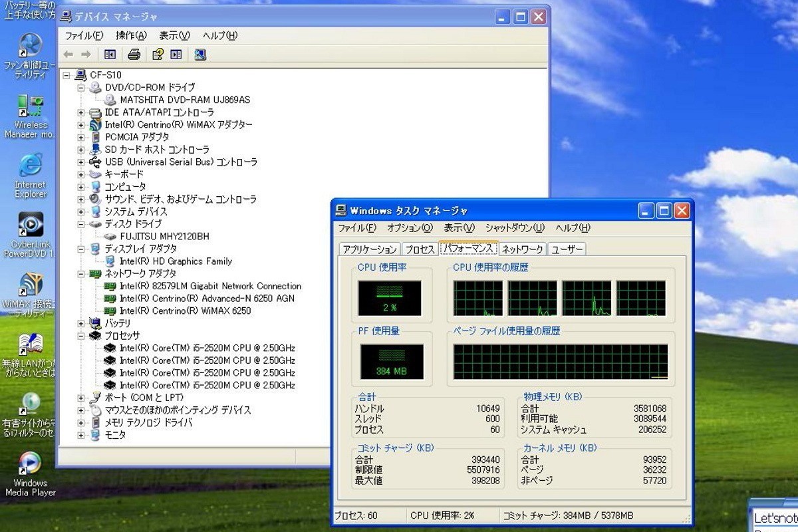798x532 pixels.
Task: Select the Windows Media Player desktop icon
Action: coord(31,474)
